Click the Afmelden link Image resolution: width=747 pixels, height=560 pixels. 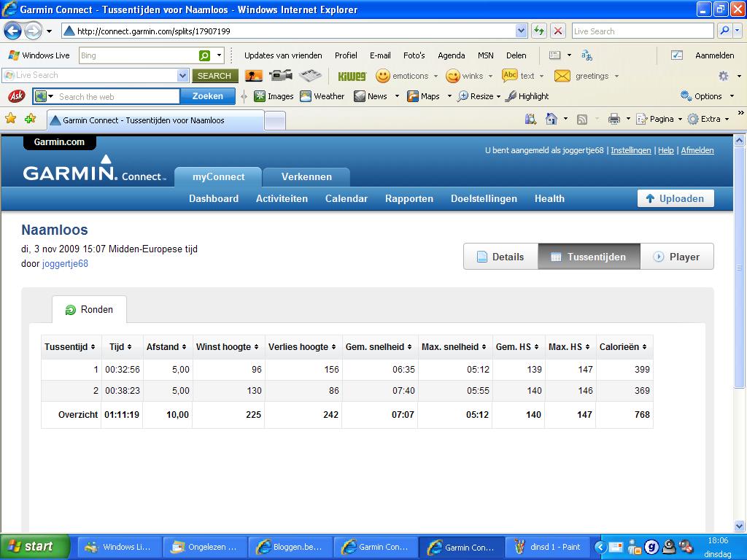click(x=697, y=150)
